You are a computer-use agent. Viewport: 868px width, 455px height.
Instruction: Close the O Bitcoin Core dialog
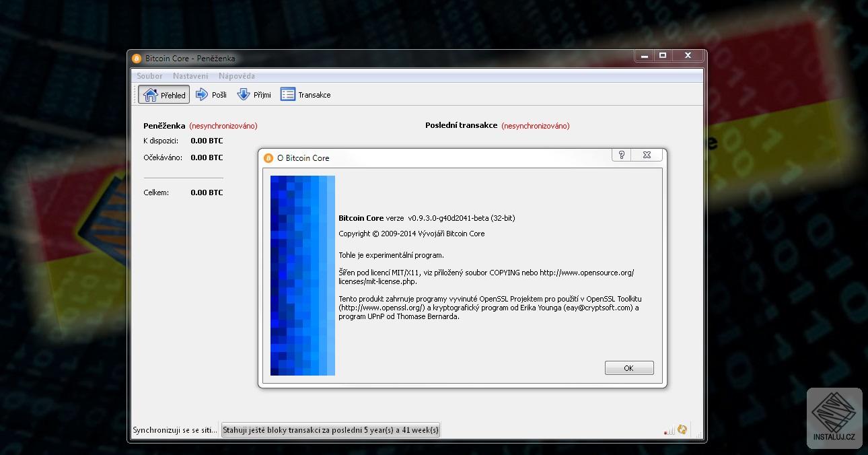(647, 155)
